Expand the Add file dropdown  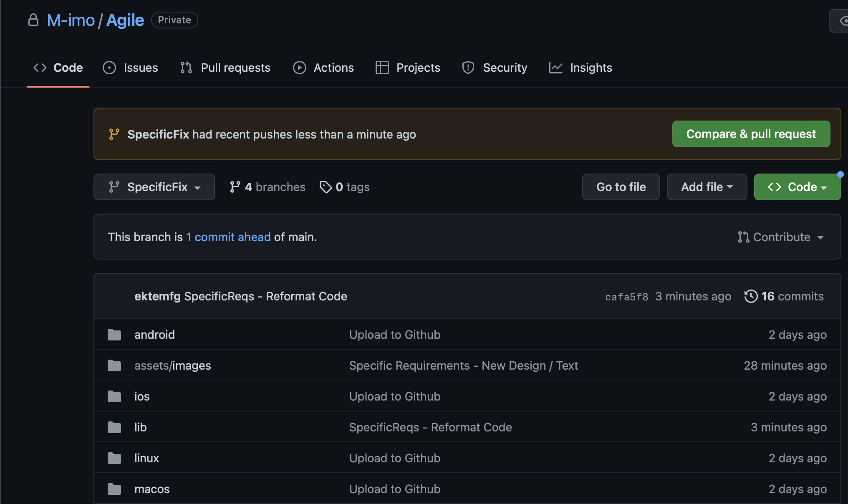pyautogui.click(x=707, y=187)
